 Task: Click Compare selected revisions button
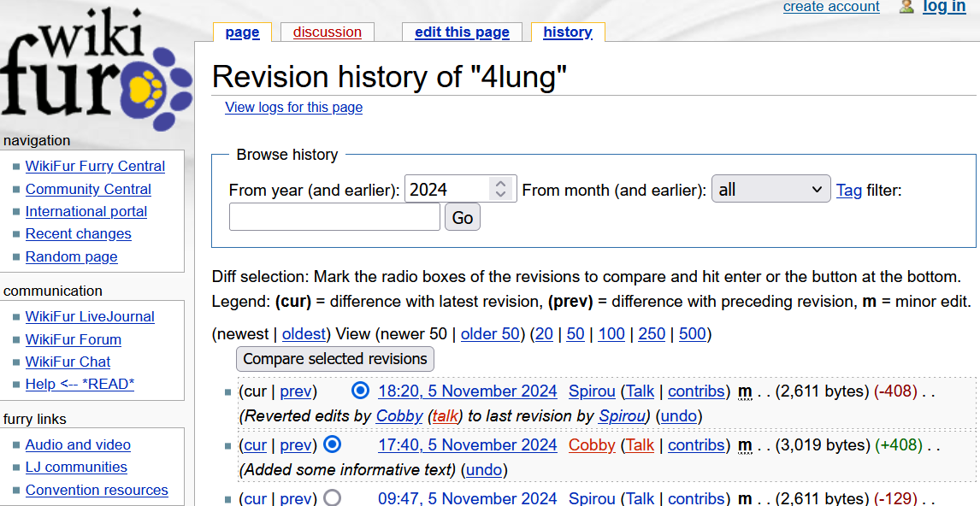click(x=335, y=359)
